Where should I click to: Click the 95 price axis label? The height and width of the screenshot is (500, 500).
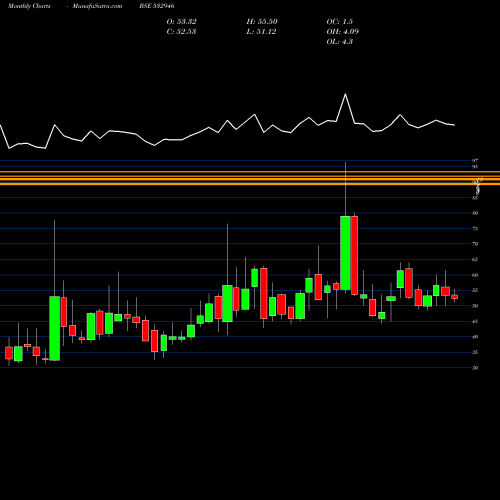tap(475, 166)
